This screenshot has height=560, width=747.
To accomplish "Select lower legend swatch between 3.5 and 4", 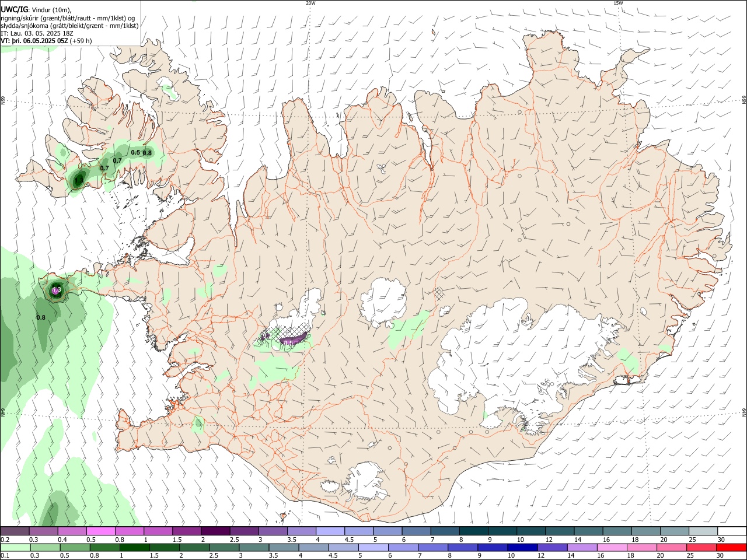I will [284, 547].
